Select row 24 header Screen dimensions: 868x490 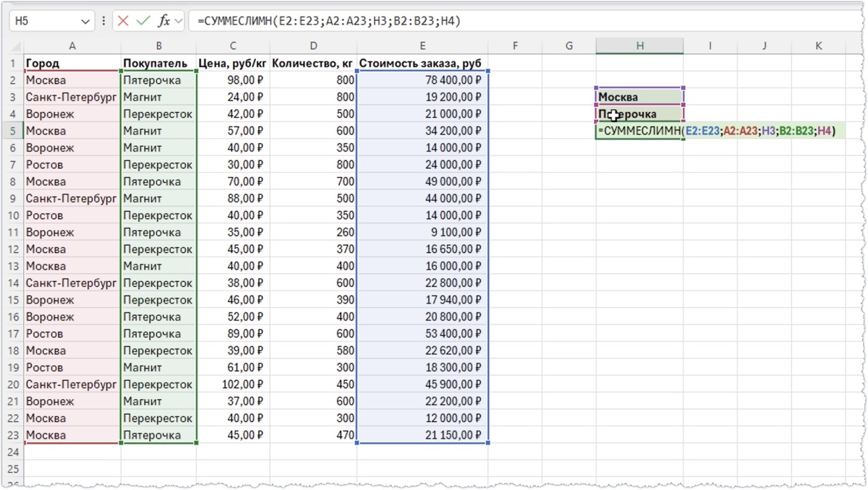(12, 452)
